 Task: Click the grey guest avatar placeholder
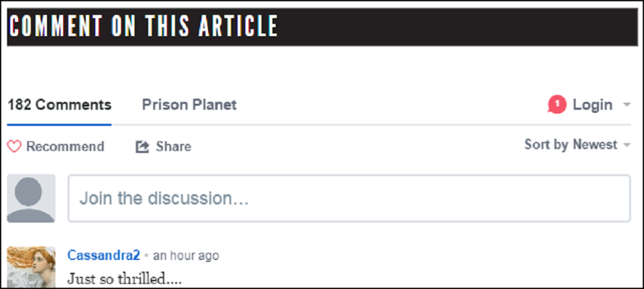31,199
